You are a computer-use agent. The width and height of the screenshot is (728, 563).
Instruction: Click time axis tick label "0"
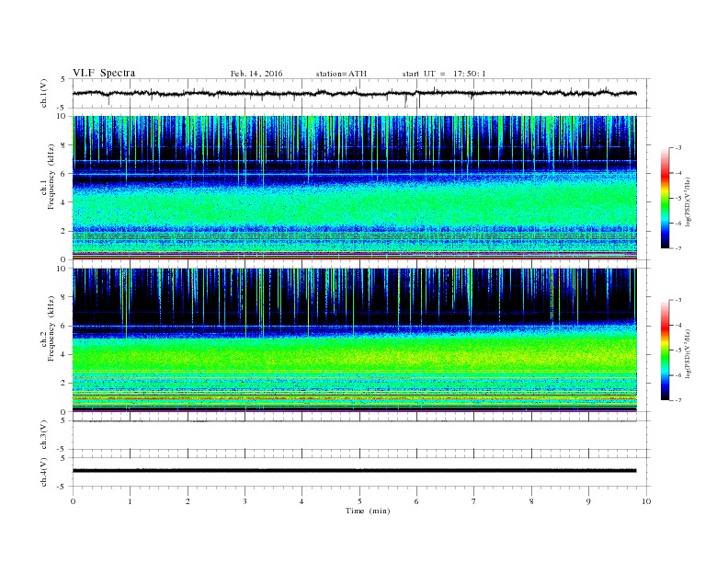73,501
